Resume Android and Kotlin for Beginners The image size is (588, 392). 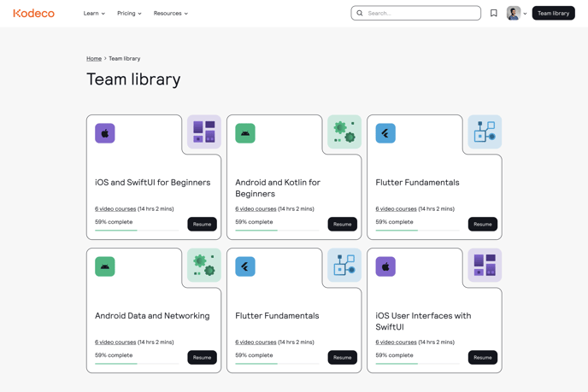(343, 224)
